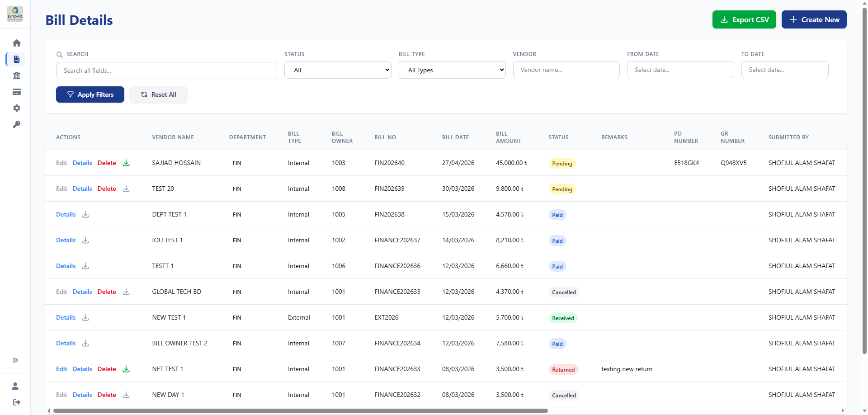Delete the TEST 20 bill
The height and width of the screenshot is (415, 868).
[107, 189]
